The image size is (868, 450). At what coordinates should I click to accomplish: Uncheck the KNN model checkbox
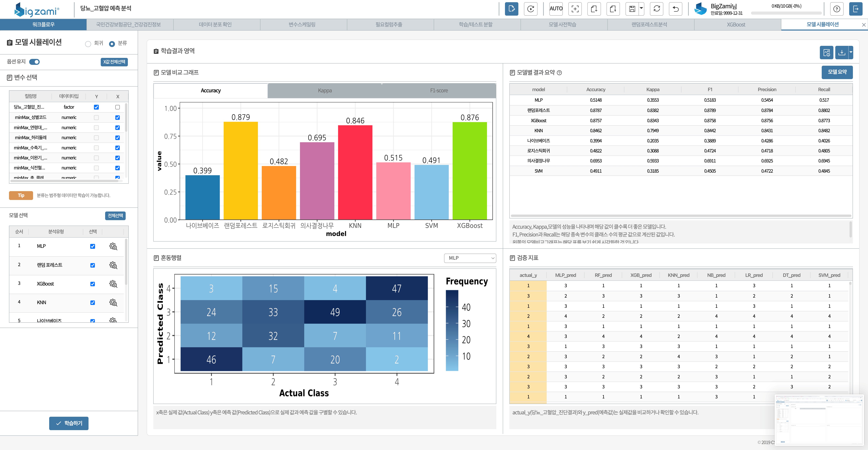coord(93,303)
